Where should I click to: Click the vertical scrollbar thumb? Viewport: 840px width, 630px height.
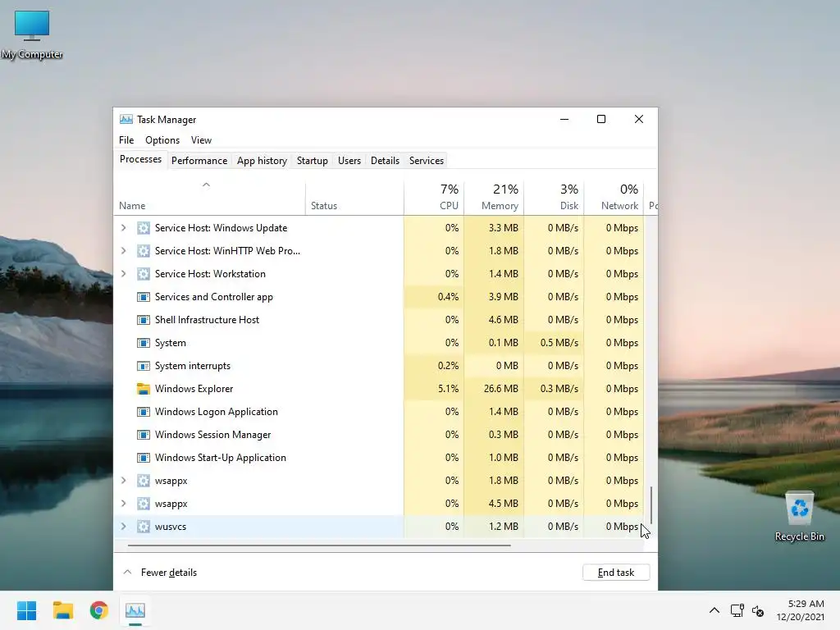[x=651, y=505]
